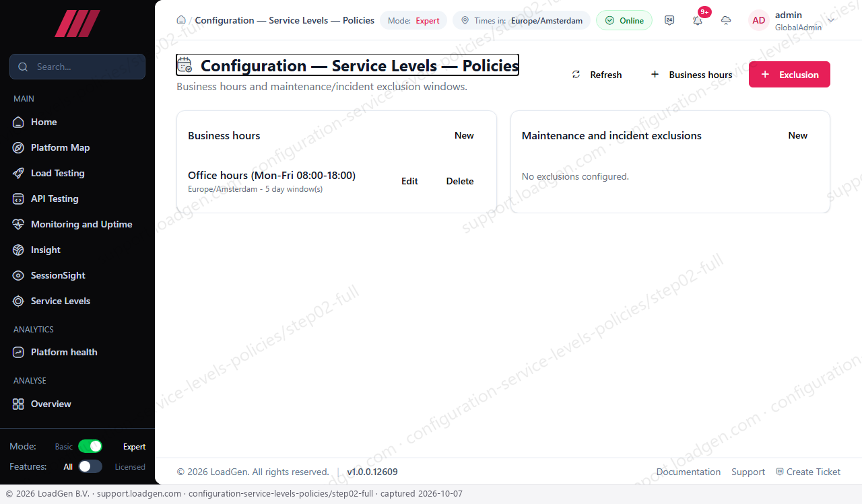Viewport: 862px width, 504px height.
Task: Click New in the Business hours card
Action: coord(464,135)
